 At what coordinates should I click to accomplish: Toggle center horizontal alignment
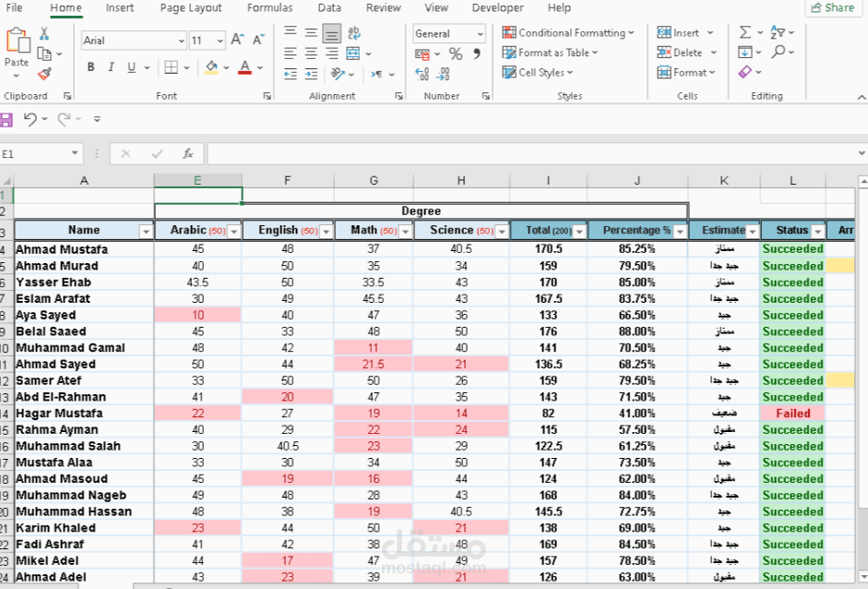pyautogui.click(x=311, y=54)
